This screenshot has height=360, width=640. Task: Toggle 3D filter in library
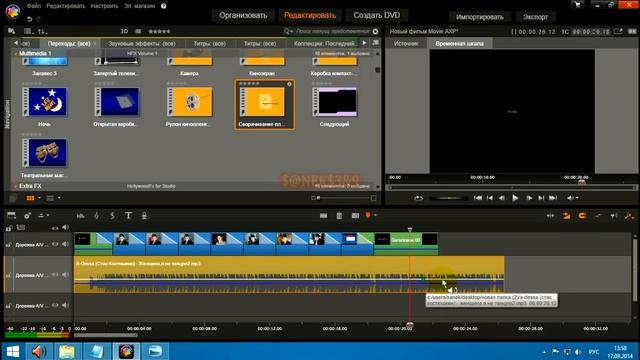(124, 31)
